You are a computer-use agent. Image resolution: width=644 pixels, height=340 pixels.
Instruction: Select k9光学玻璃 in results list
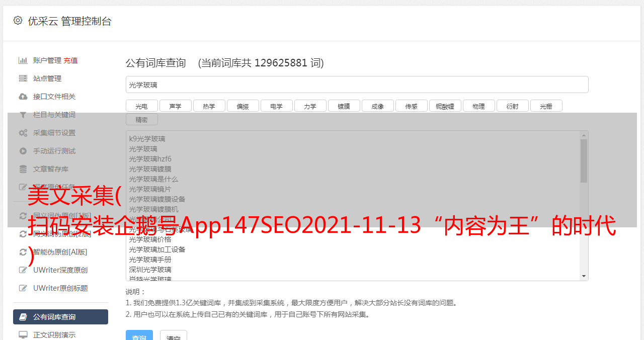147,139
